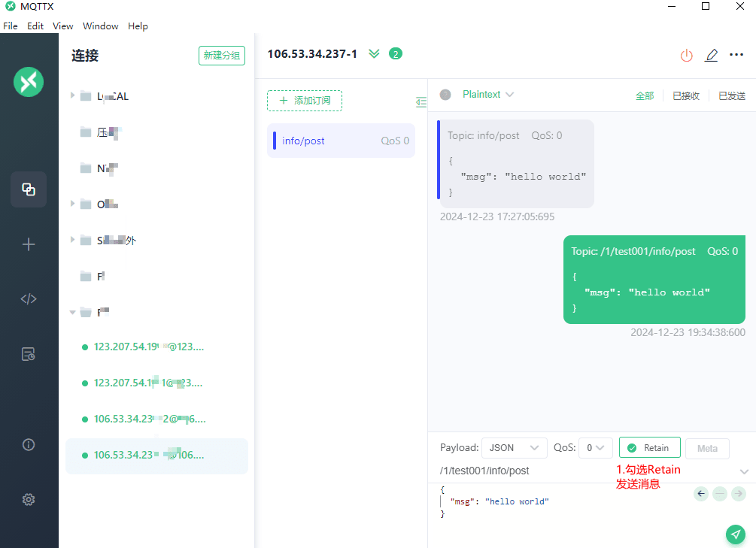The width and height of the screenshot is (756, 548).
Task: Create new connection with plus icon
Action: 29,244
